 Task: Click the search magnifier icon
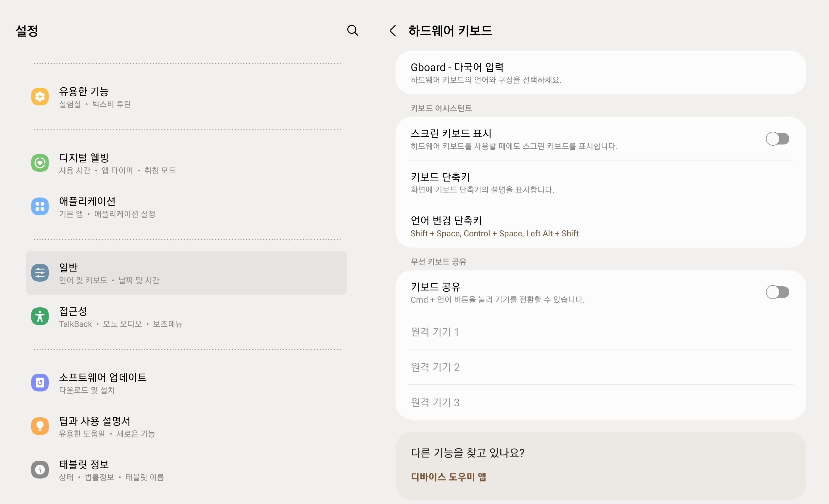pos(352,31)
